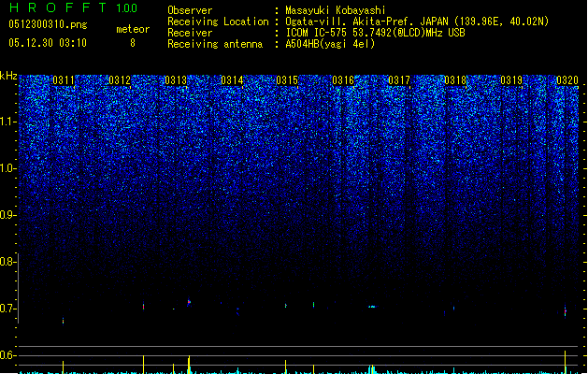This screenshot has height=374, width=588.
Task: Select antenna value A504HB(yagi 4el)
Action: click(330, 44)
